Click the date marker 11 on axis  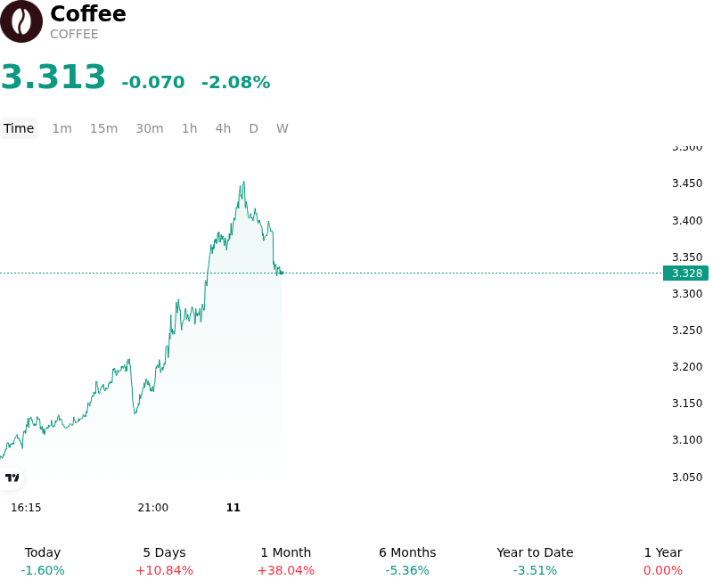(234, 508)
